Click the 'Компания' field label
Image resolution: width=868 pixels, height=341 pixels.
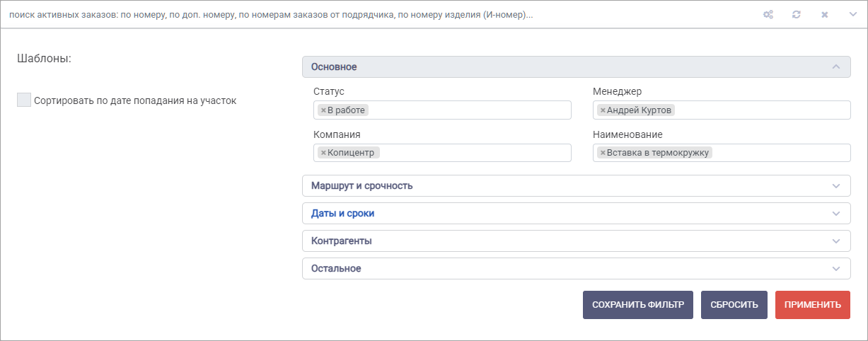click(x=337, y=134)
